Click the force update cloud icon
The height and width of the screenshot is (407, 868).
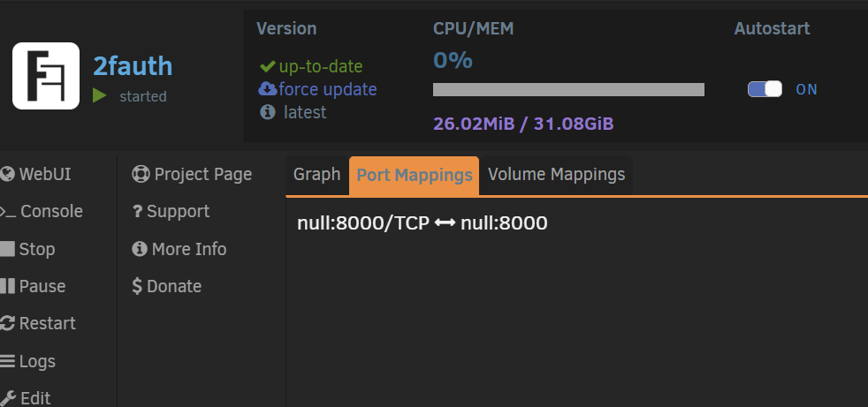(268, 88)
